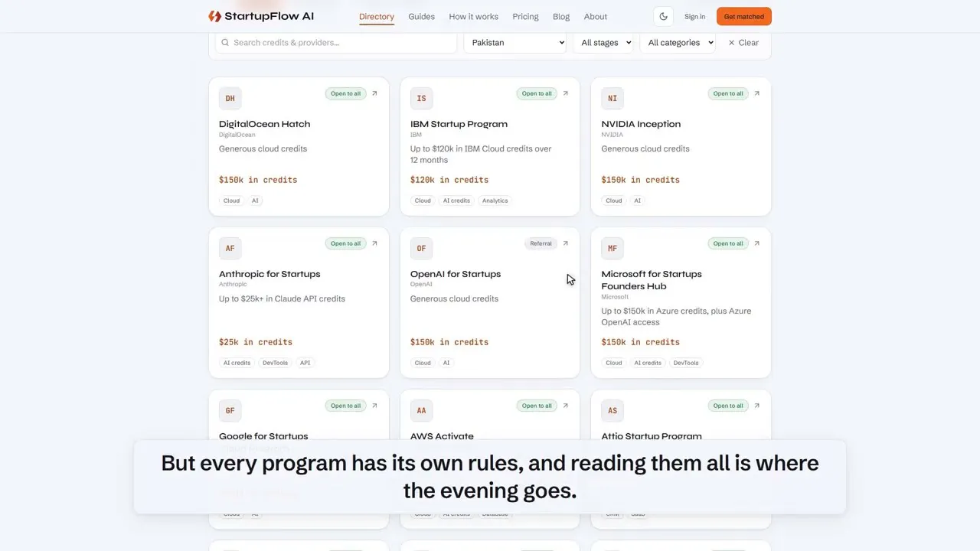Screen dimensions: 980x551
Task: Go to the Directory nav tab
Action: pyautogui.click(x=377, y=16)
